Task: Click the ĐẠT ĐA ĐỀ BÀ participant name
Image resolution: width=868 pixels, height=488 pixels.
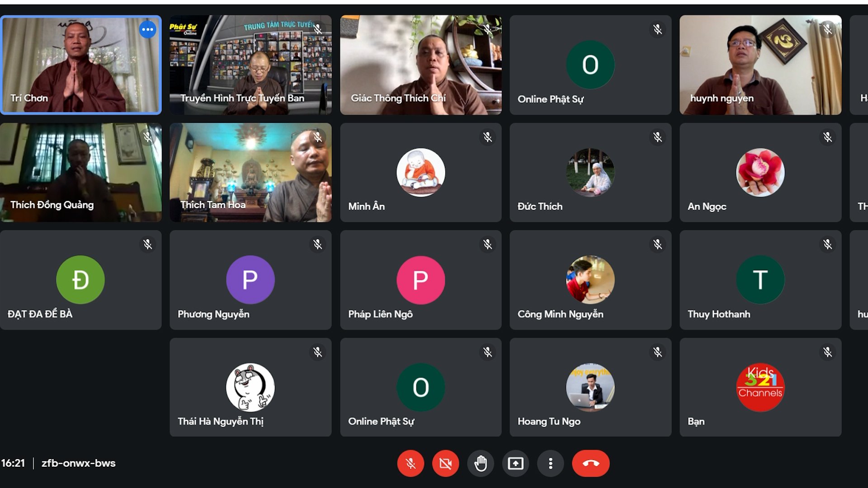Action: coord(40,314)
